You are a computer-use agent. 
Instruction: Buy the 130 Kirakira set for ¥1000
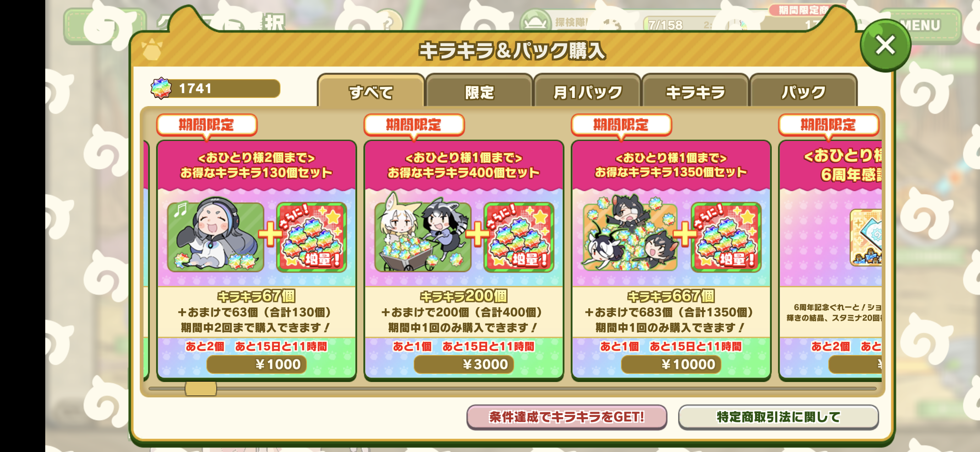click(x=256, y=364)
